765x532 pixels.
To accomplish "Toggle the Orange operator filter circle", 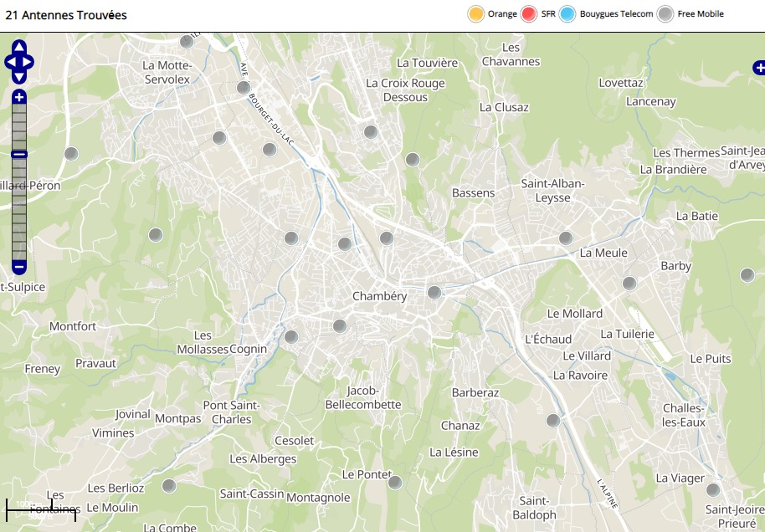I will (476, 14).
